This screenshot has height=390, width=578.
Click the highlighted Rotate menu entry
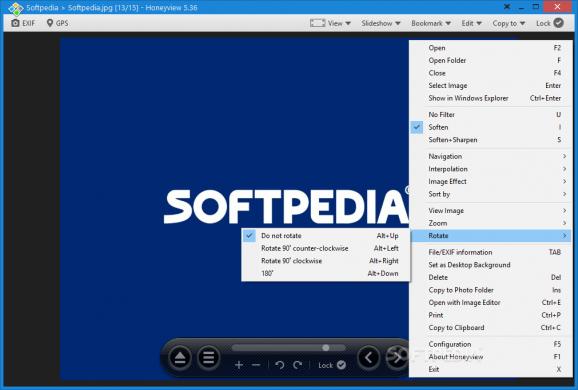pos(491,236)
